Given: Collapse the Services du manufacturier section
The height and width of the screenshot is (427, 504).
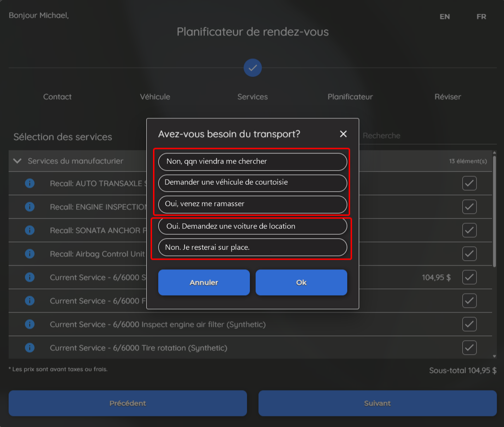Looking at the screenshot, I should 18,161.
